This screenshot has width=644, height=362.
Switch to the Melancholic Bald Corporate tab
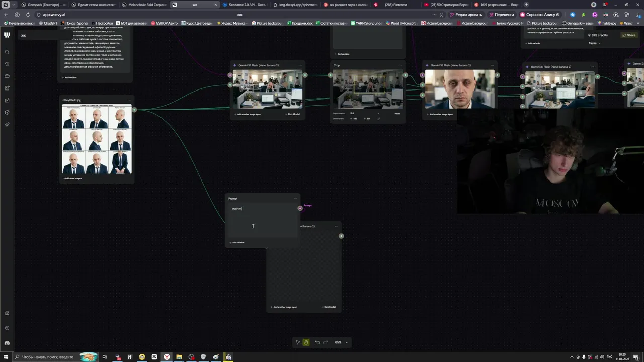144,5
